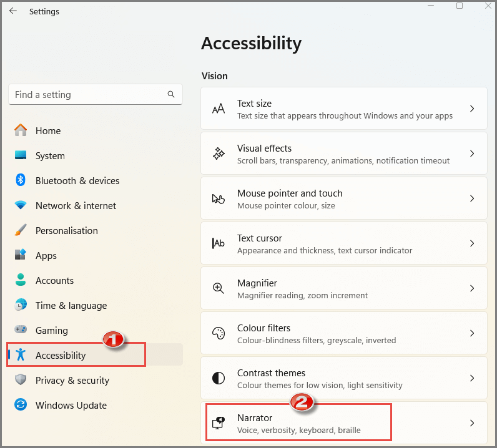Click the Colour filters palette icon
497x448 pixels.
pos(219,333)
